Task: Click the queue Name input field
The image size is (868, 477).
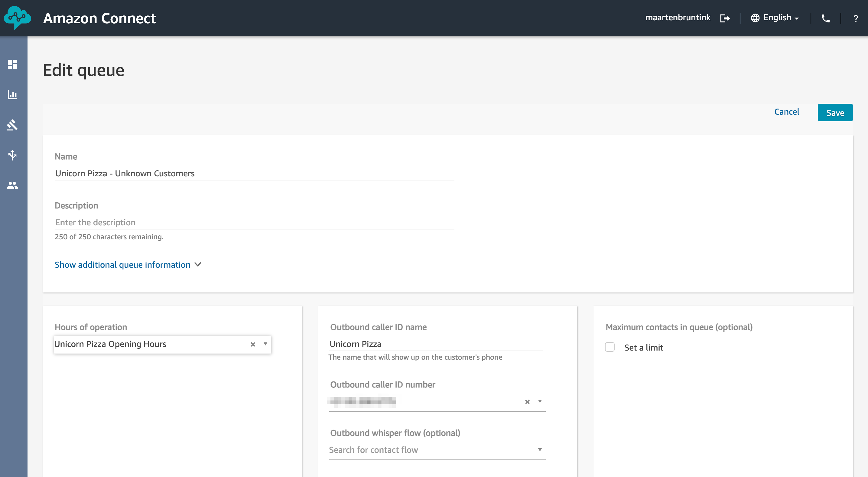Action: [x=254, y=173]
